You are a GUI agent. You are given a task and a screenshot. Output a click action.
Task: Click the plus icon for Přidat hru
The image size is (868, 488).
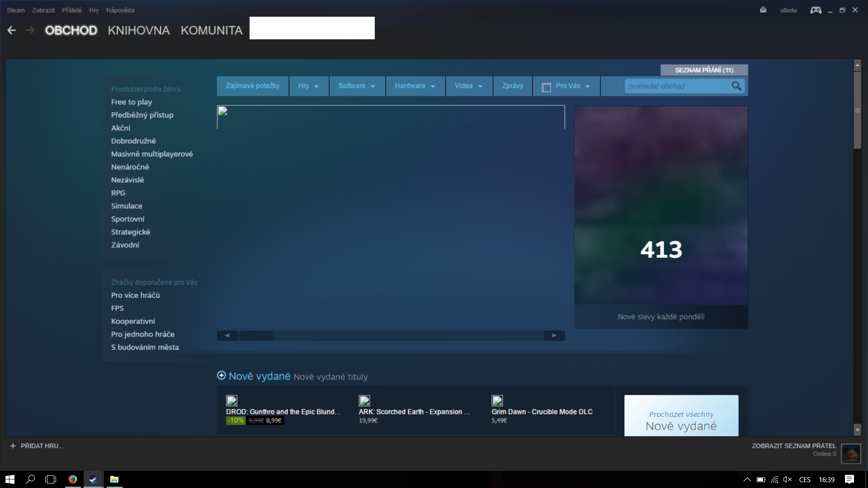[x=13, y=446]
